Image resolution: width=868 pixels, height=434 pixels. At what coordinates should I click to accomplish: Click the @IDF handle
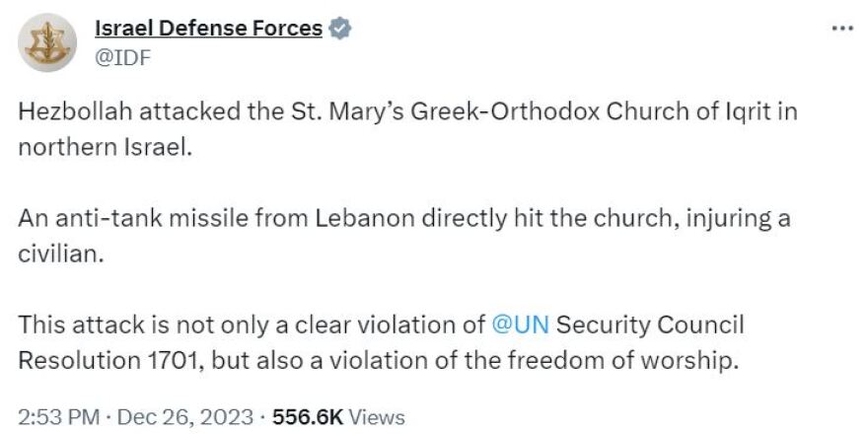121,58
